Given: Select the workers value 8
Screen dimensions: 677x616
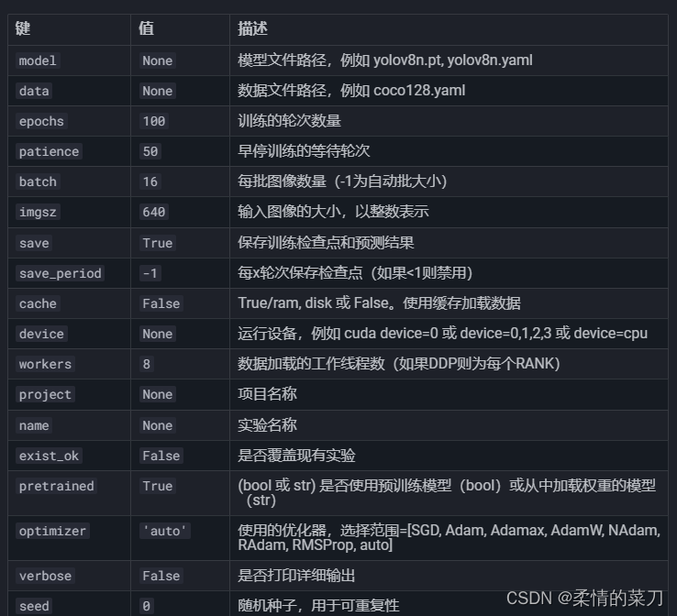Looking at the screenshot, I should pos(147,364).
